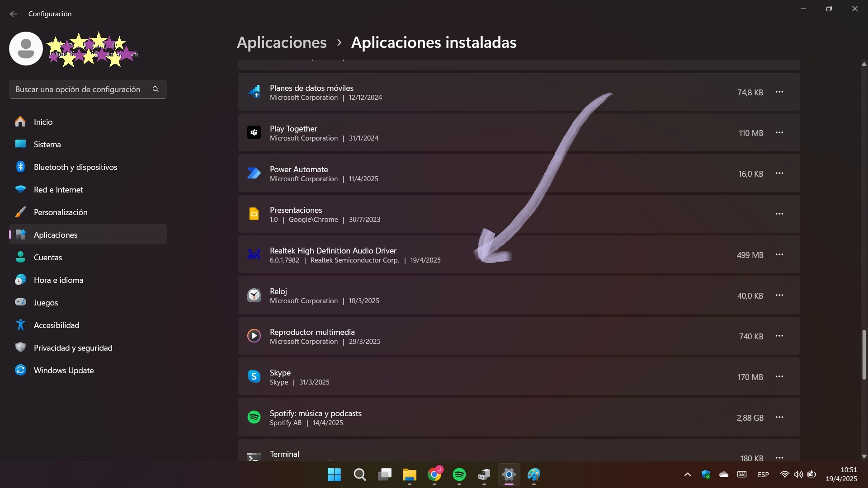Click the Spotify app icon in list
The width and height of the screenshot is (868, 488).
click(254, 418)
